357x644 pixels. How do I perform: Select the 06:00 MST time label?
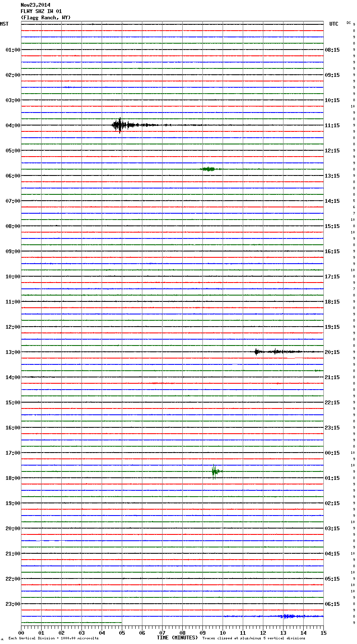[x=13, y=176]
